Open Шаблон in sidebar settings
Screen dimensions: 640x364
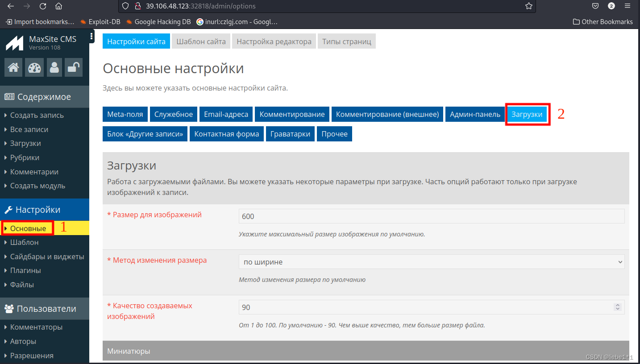tap(24, 242)
